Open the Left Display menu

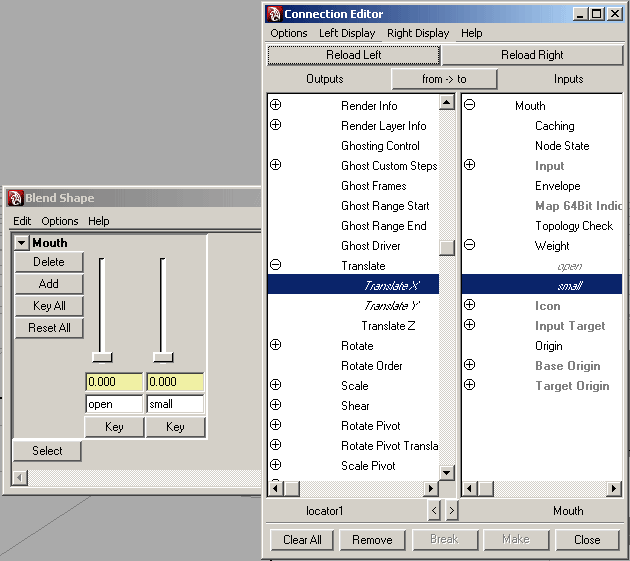347,33
